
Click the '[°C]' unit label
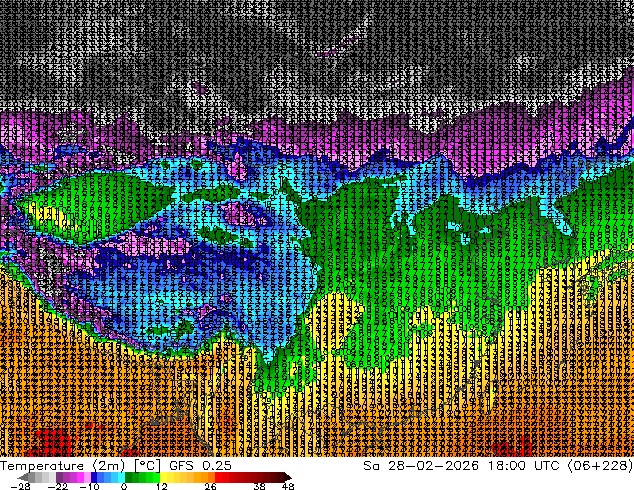[x=147, y=466]
